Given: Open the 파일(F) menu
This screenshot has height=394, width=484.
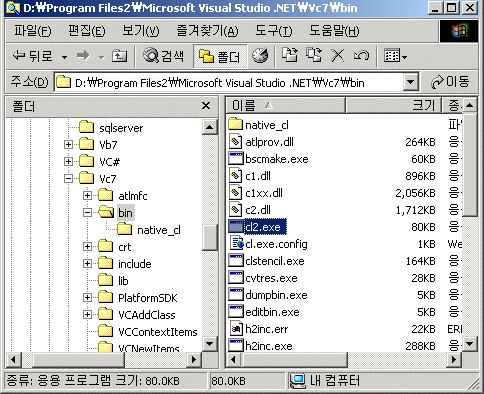Looking at the screenshot, I should (x=33, y=31).
